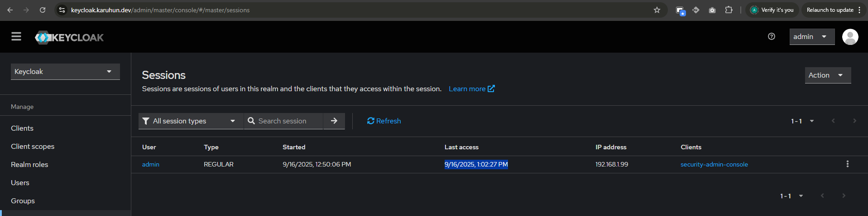Screen dimensions: 868x216
Task: Reload the page with browser refresh icon
Action: [43, 10]
